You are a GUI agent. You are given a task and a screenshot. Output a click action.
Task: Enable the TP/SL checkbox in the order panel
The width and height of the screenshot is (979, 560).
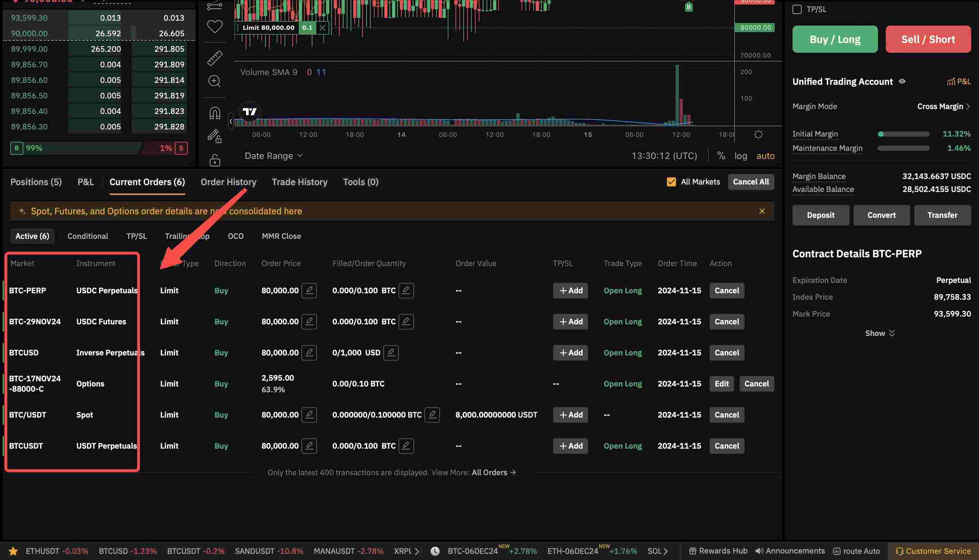pos(797,9)
